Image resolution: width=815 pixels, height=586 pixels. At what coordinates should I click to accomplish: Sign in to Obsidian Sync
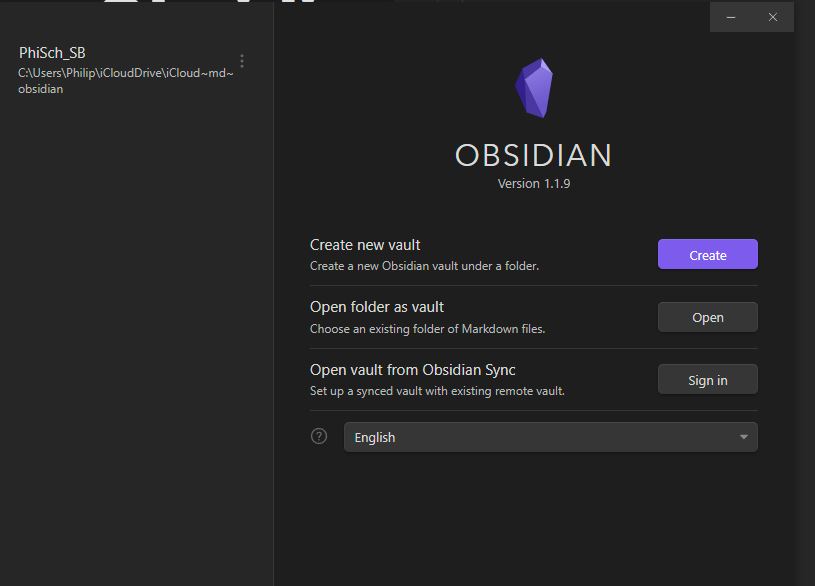(707, 380)
